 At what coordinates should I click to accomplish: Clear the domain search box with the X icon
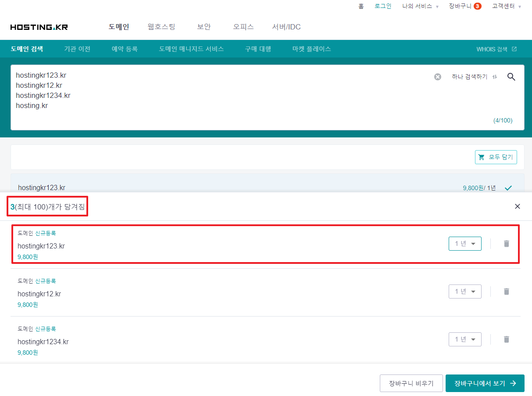[x=437, y=77]
